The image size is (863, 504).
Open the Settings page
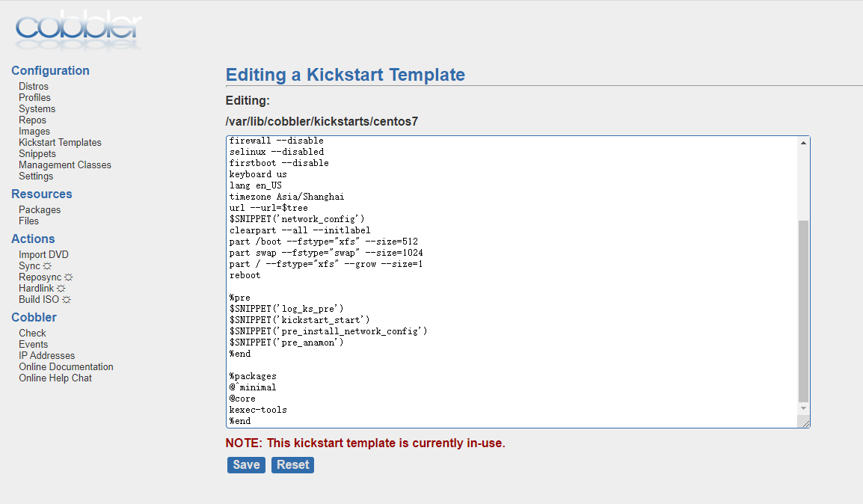(x=36, y=176)
